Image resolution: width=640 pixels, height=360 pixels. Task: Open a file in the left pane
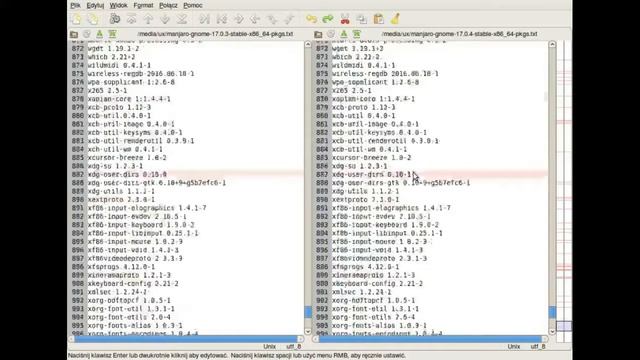(x=74, y=34)
